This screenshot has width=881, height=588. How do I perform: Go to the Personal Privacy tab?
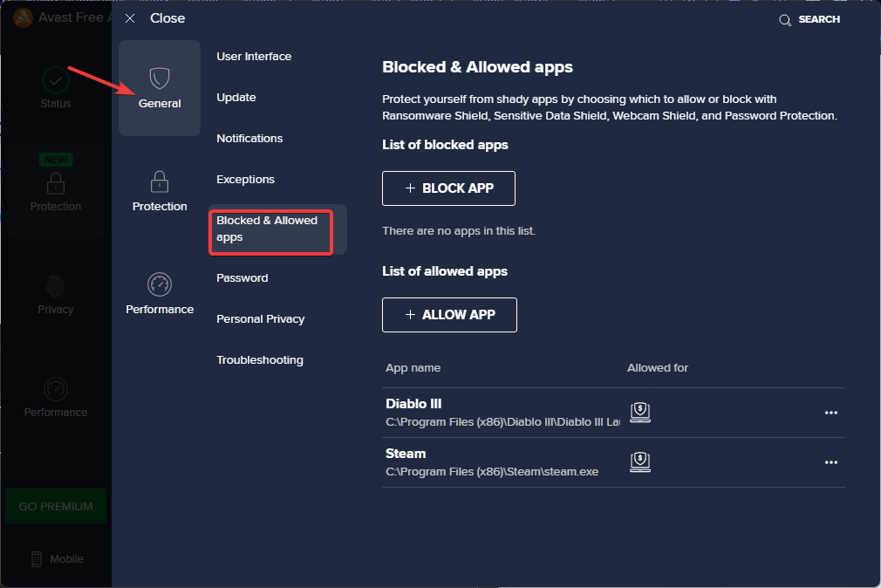click(261, 318)
